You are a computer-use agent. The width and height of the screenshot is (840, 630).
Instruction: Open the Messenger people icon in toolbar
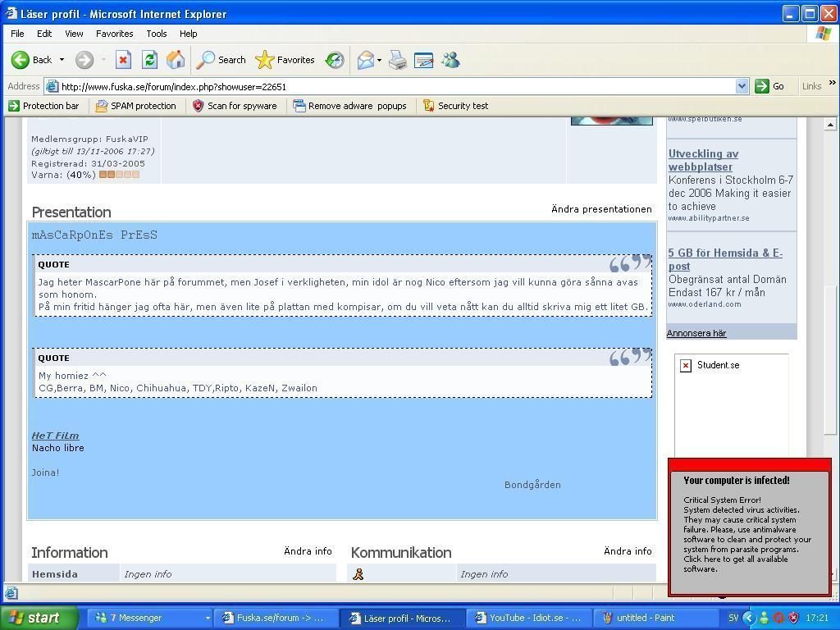coord(450,60)
